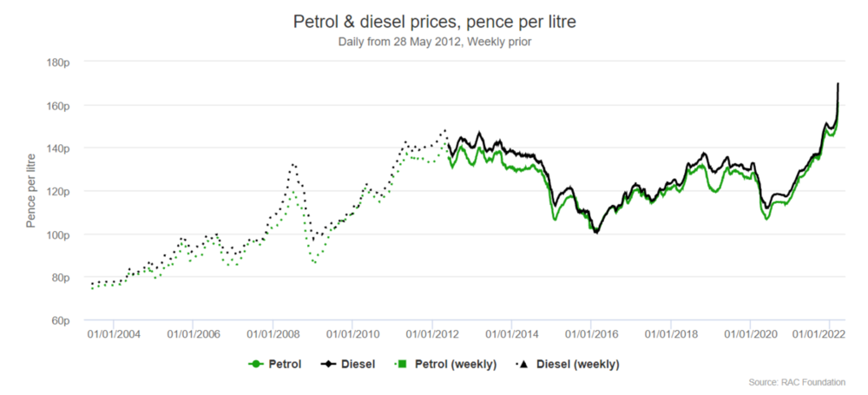Click the 180p y-axis label
Screen dimensions: 868x395
[x=57, y=63]
